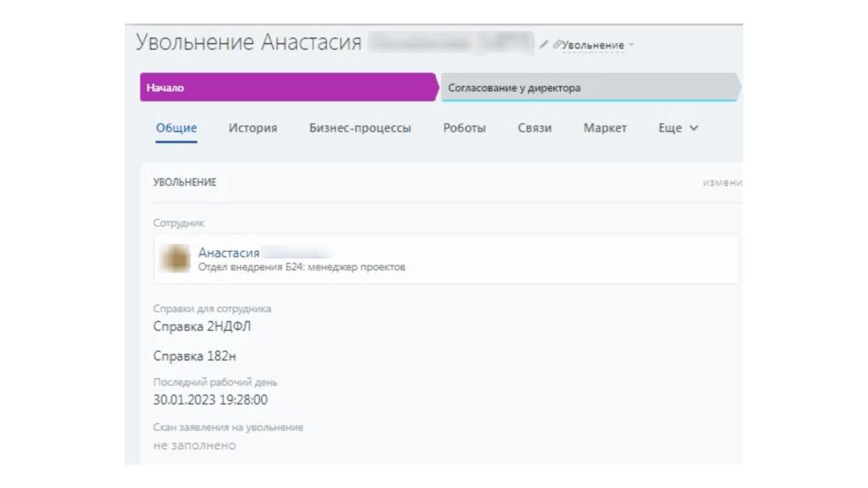Open the История tab
This screenshot has width=868, height=488.
253,128
